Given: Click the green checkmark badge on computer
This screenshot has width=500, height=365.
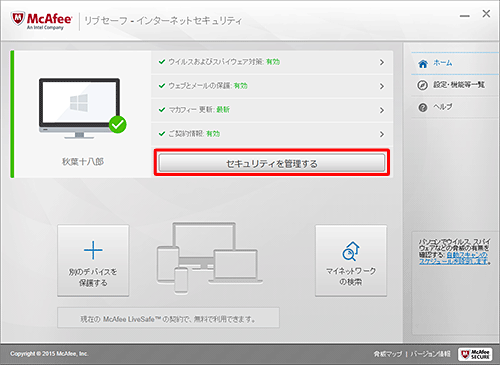Looking at the screenshot, I should (117, 125).
